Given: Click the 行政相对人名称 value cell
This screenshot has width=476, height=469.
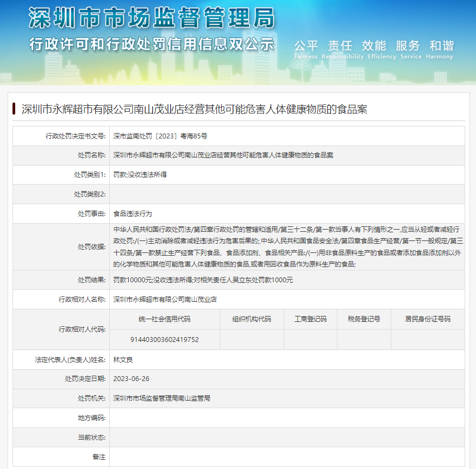Looking at the screenshot, I should point(287,300).
